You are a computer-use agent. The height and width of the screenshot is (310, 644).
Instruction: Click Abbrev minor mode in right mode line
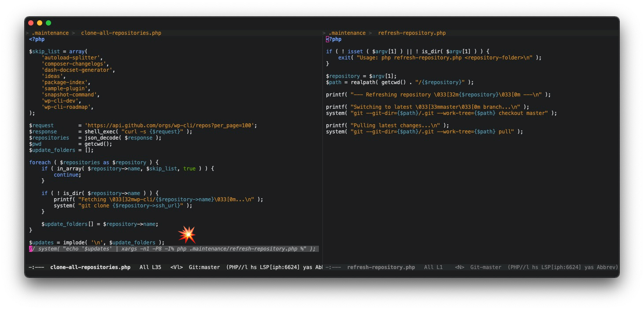tap(606, 267)
